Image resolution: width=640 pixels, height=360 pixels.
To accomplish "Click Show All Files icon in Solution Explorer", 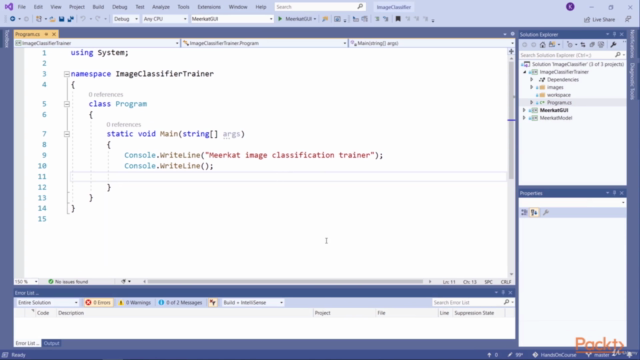I will click(x=601, y=44).
